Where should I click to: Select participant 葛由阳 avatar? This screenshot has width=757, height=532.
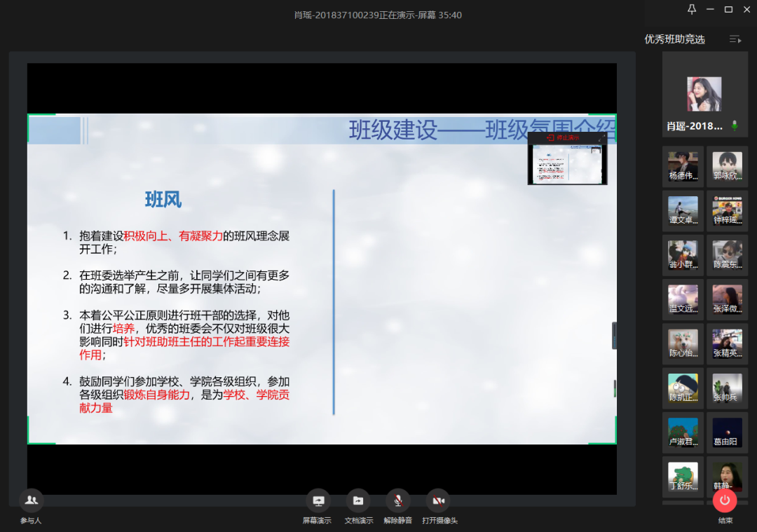click(727, 433)
